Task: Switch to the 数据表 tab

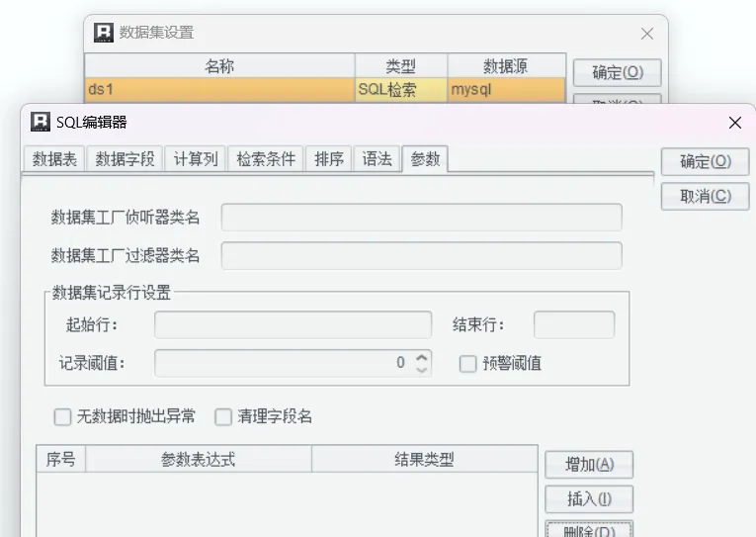Action: coord(54,159)
